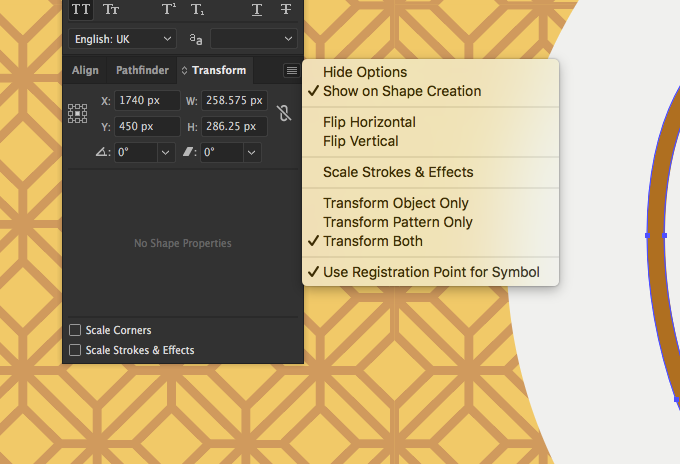Expand the rotation angle dropdown
Viewport: 680px width, 464px height.
[166, 153]
